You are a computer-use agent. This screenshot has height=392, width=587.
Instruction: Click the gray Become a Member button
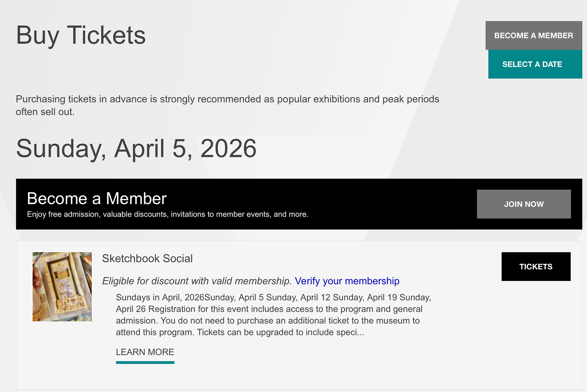[x=533, y=35]
